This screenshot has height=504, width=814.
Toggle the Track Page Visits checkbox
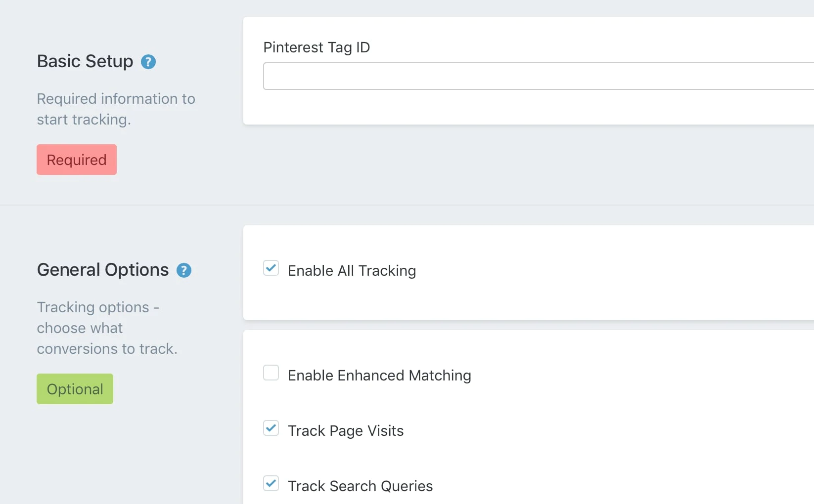[271, 428]
